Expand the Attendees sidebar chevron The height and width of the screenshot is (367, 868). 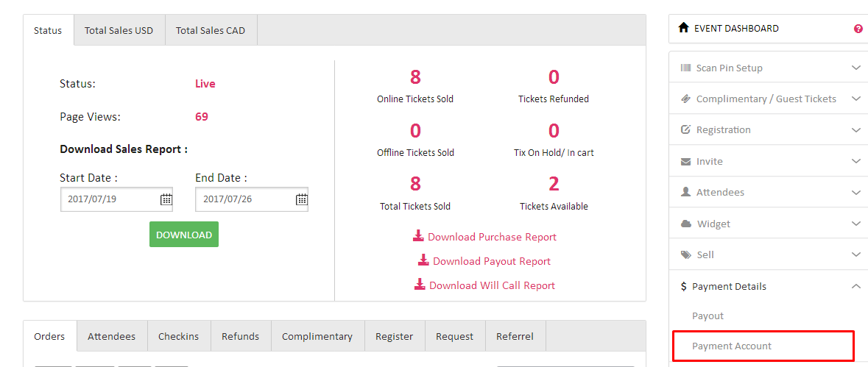tap(855, 193)
